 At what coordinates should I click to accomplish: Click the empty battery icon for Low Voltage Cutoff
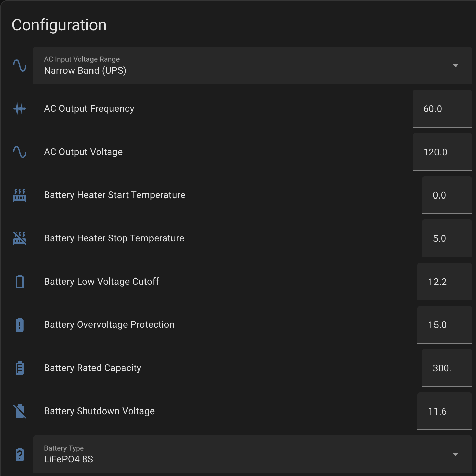click(x=20, y=282)
